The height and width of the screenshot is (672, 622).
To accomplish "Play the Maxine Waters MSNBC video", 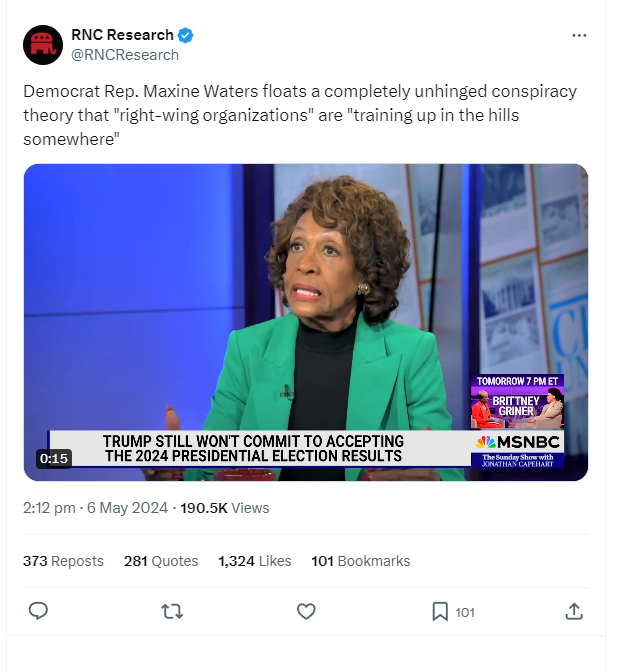I will [x=306, y=322].
